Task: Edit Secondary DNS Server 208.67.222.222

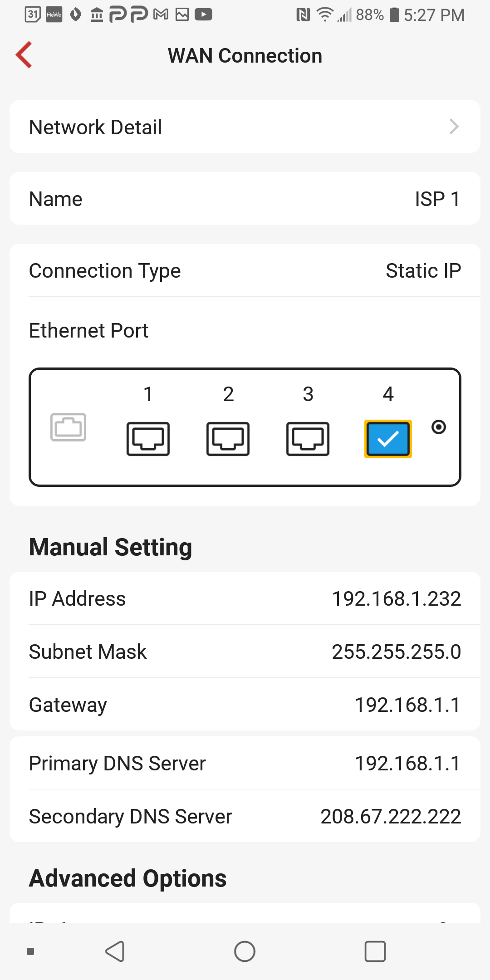Action: tap(391, 817)
